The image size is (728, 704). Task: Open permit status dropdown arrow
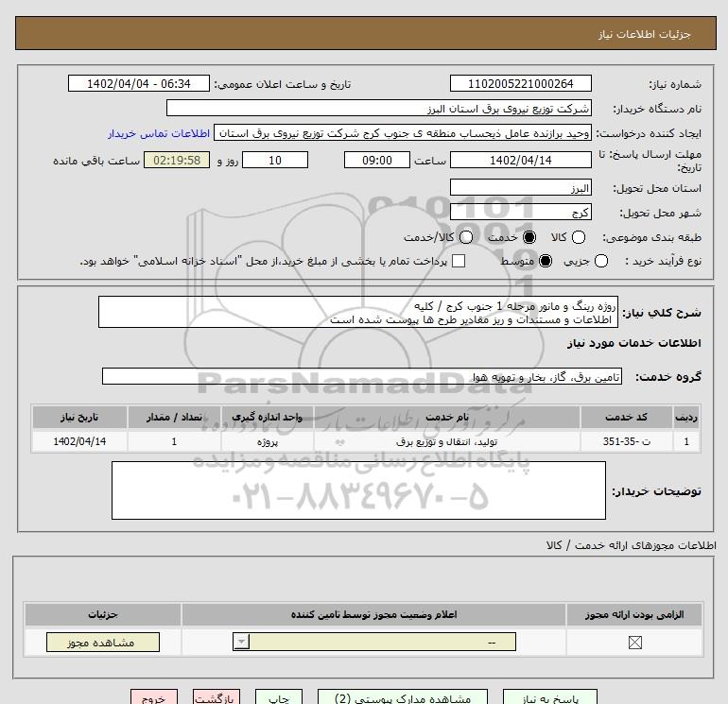[x=241, y=643]
